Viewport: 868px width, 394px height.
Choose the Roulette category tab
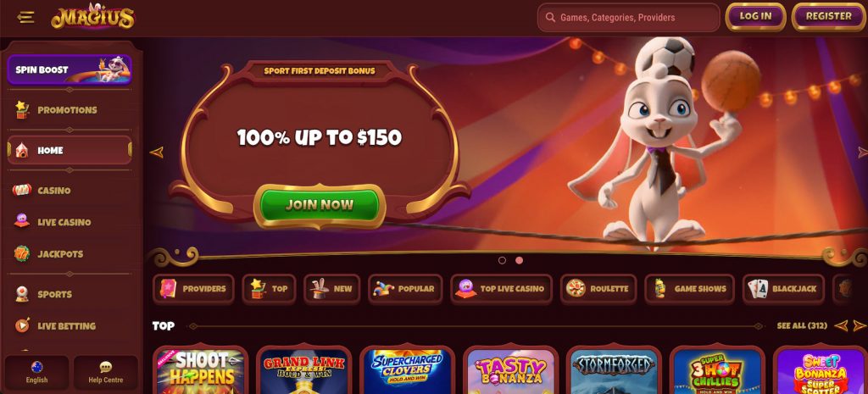[x=598, y=289]
